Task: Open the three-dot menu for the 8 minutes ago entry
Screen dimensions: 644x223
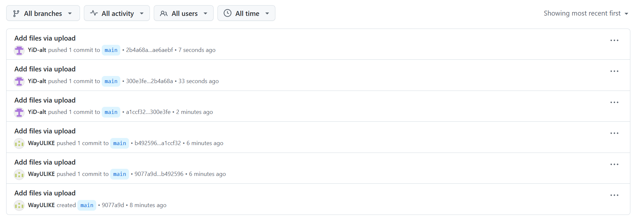Action: pos(614,195)
